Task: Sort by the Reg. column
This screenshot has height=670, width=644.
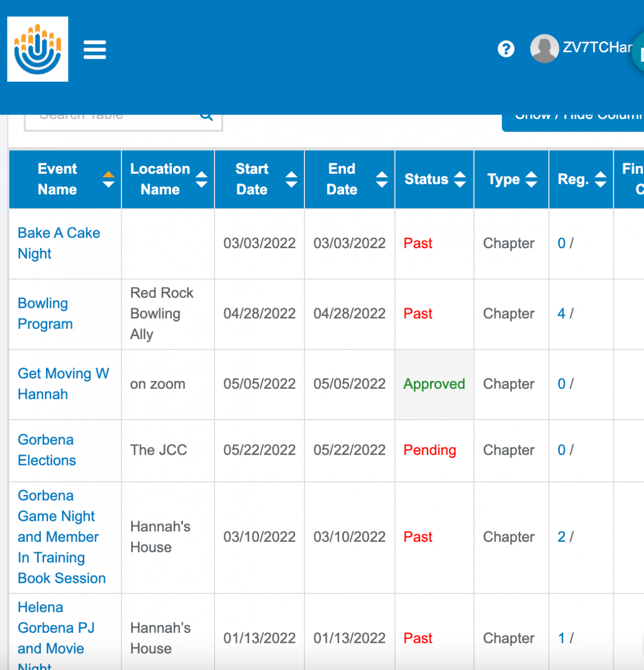Action: (581, 180)
